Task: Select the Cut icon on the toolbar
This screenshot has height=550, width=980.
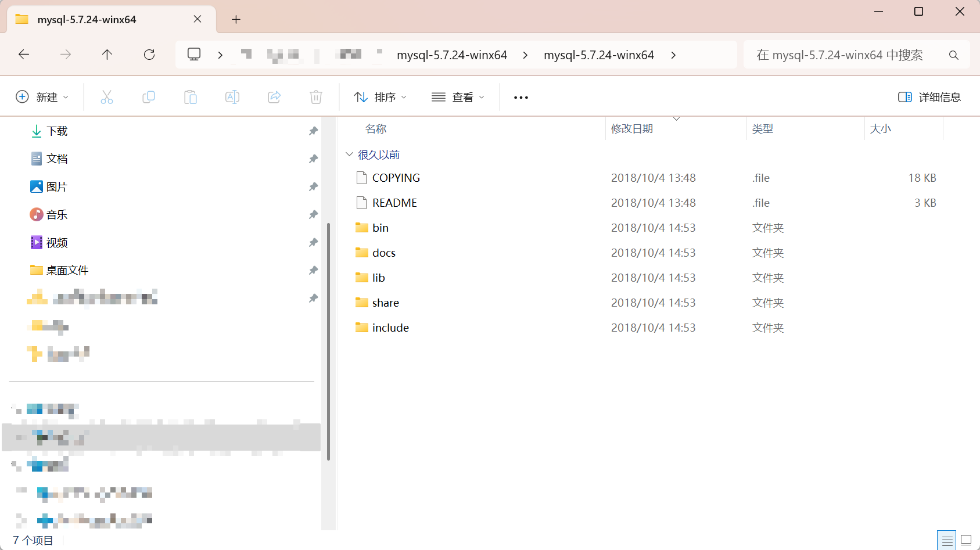Action: [107, 97]
